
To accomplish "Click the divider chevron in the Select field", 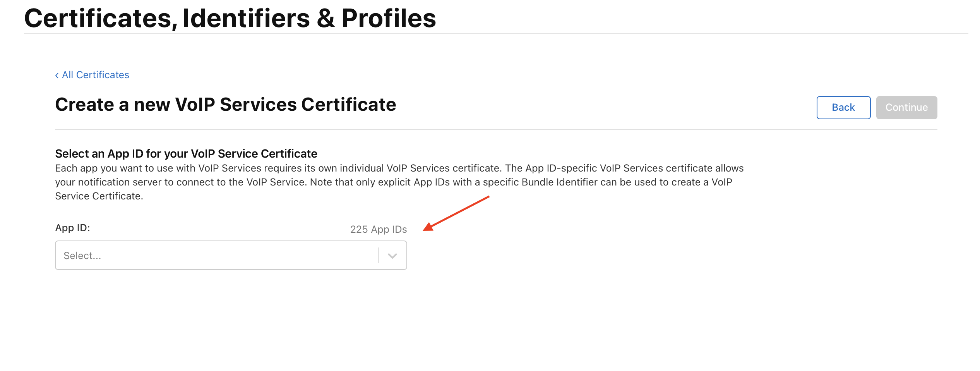I will (392, 255).
